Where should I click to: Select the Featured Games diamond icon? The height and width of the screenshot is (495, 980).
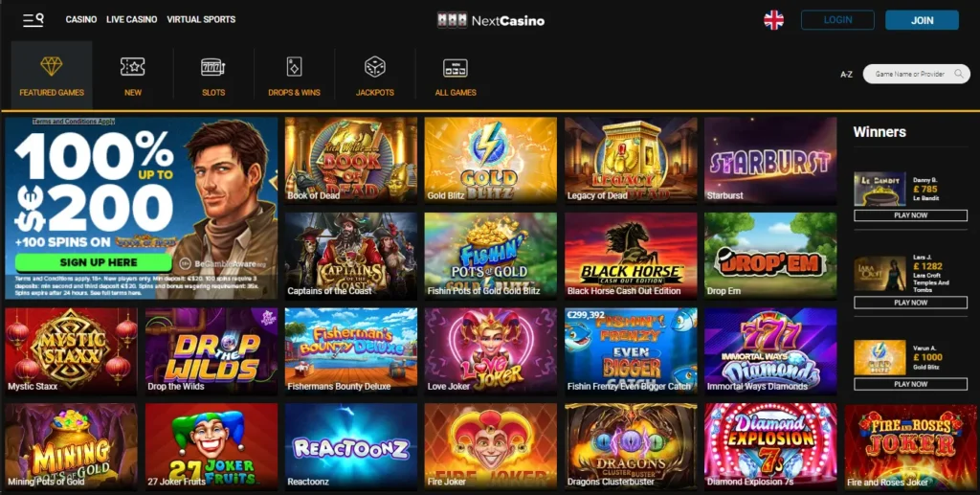(52, 66)
